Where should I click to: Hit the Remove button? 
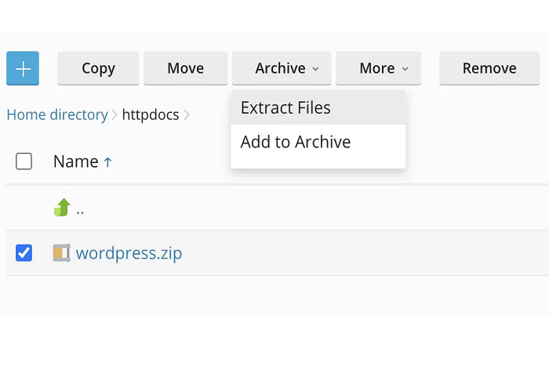pyautogui.click(x=489, y=68)
